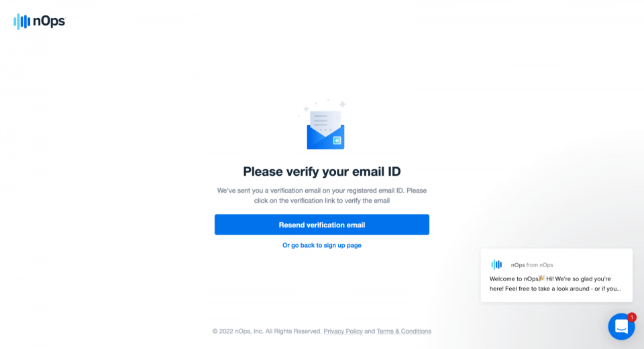Click the verification instructions paragraph

(x=321, y=196)
